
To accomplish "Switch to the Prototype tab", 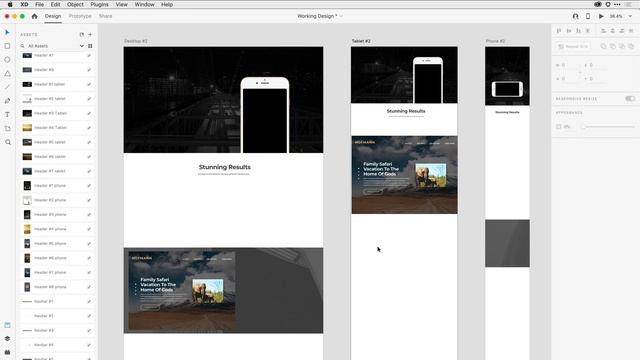I will tap(80, 16).
